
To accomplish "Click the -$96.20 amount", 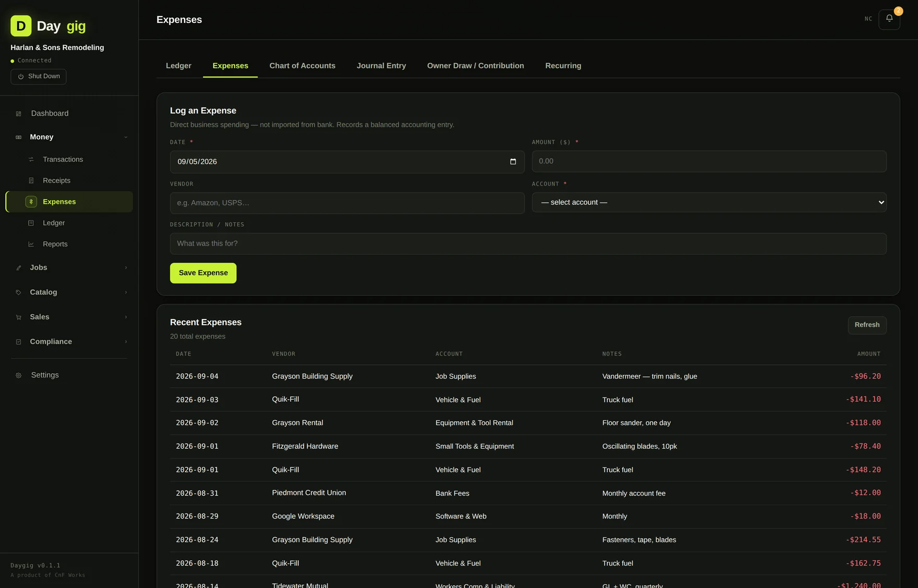I will tap(865, 376).
